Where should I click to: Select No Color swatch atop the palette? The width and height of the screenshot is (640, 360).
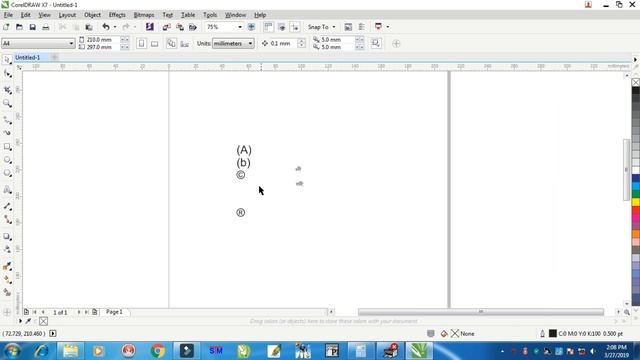pos(636,82)
